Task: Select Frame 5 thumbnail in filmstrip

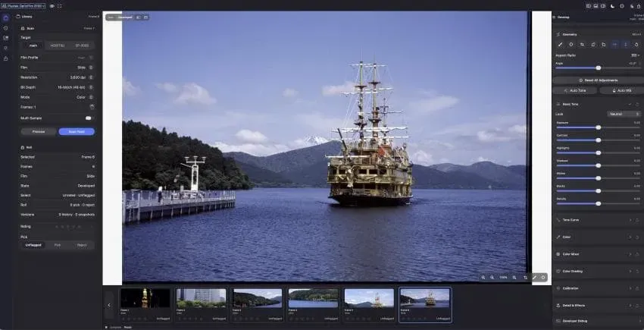Action: click(x=369, y=304)
